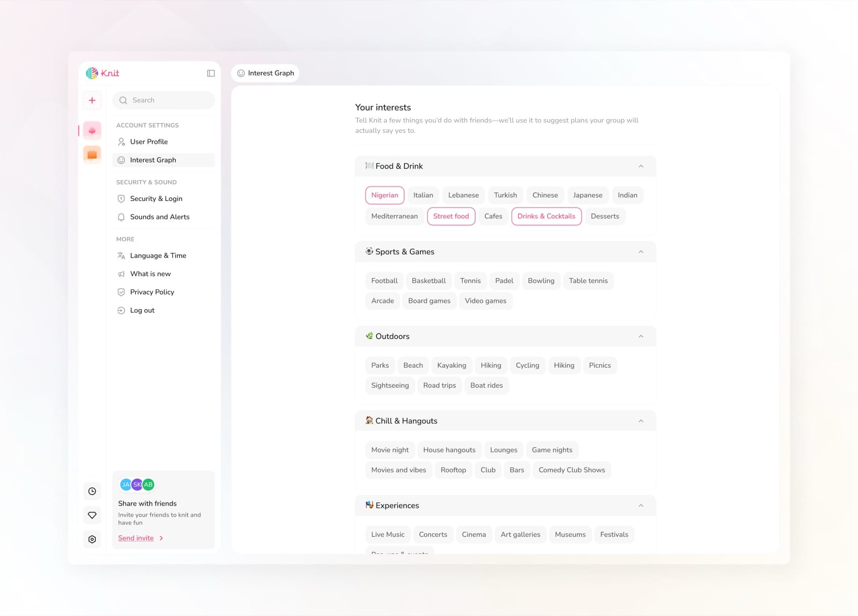Viewport: 858px width, 616px height.
Task: Open the settings hexagon icon
Action: [x=92, y=539]
